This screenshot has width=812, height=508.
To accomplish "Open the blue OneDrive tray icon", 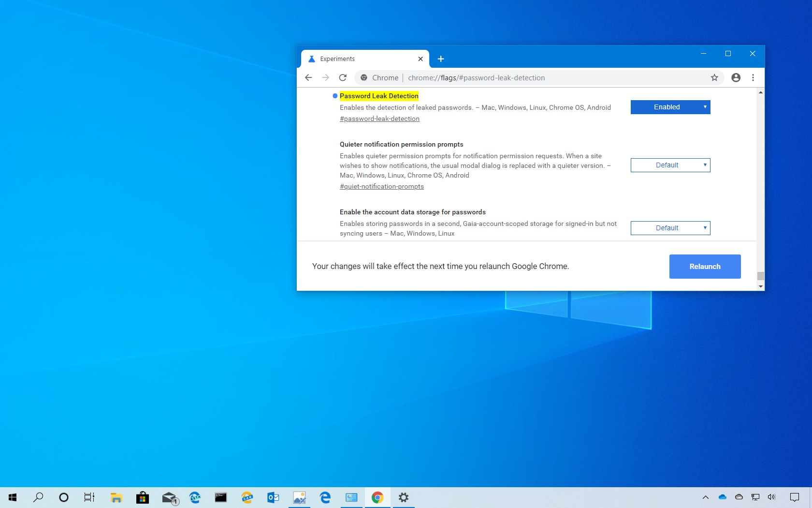I will 723,497.
